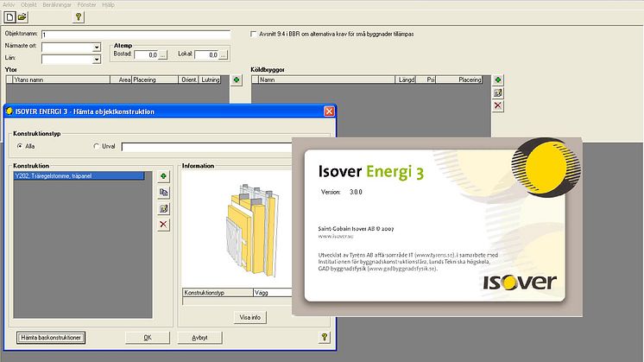Click Placering column header in Köldbryggor table
The width and height of the screenshot is (644, 362).
click(x=458, y=79)
